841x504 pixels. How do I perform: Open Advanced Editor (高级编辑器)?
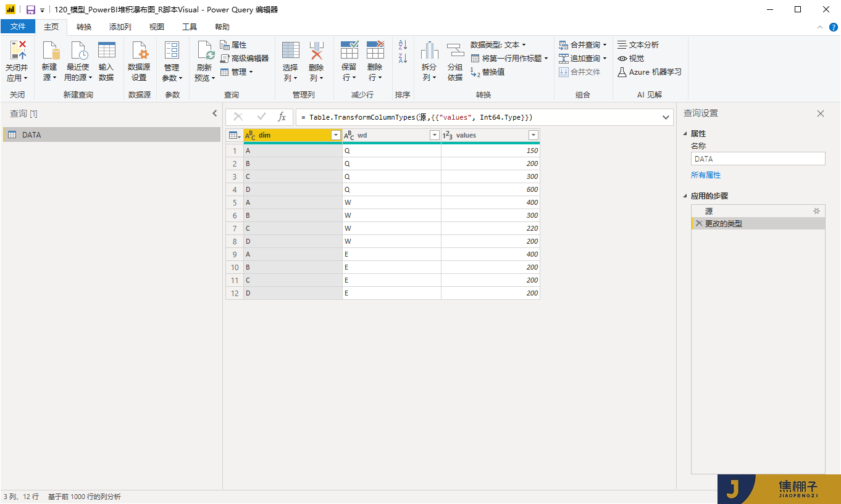tap(245, 59)
